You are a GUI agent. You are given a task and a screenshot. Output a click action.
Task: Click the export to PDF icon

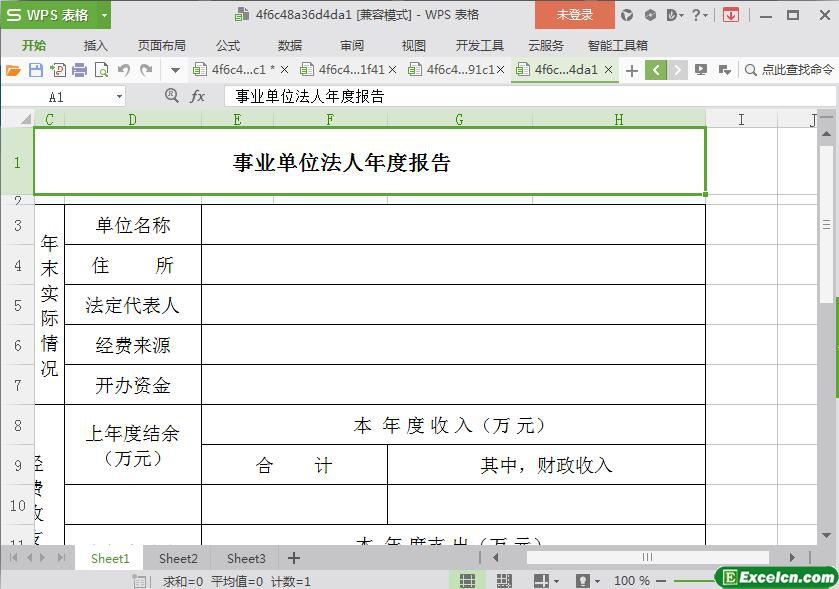pos(58,70)
